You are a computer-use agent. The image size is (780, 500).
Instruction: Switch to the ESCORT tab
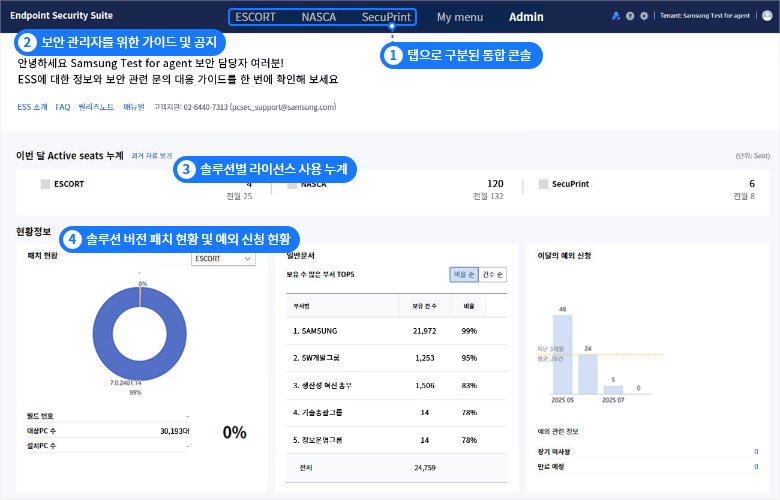tap(255, 17)
